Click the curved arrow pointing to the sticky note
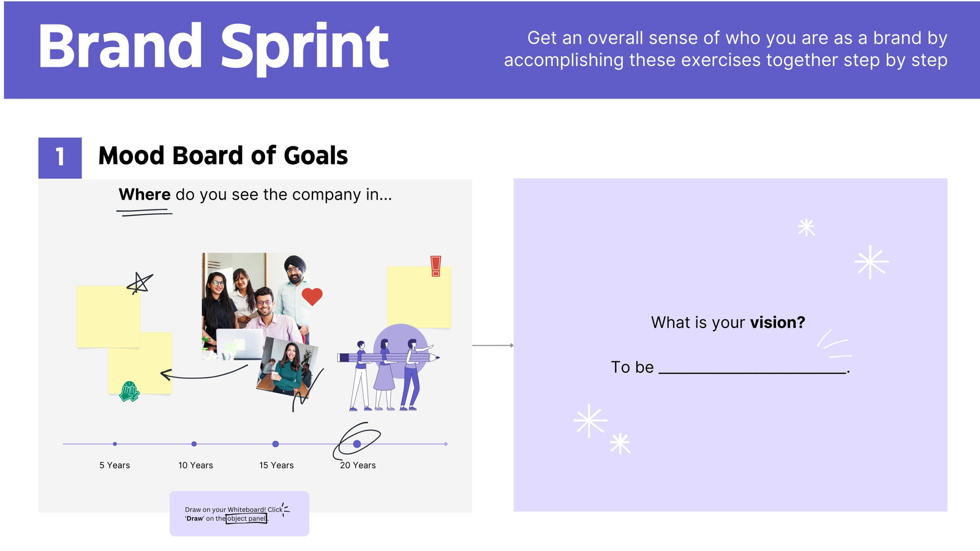 [204, 372]
